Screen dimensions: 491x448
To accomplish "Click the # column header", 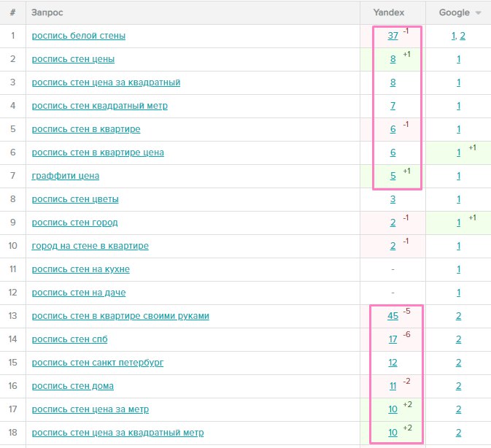I will coord(12,12).
